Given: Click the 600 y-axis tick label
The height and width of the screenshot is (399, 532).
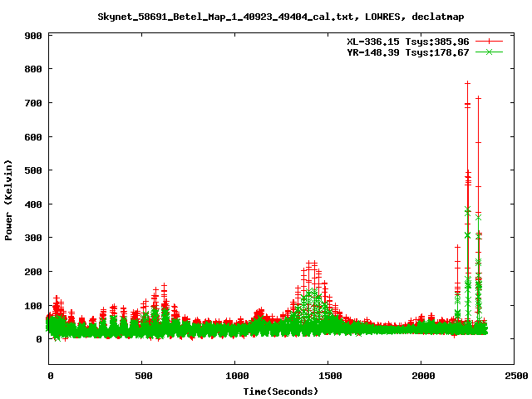Looking at the screenshot, I should coord(33,136).
